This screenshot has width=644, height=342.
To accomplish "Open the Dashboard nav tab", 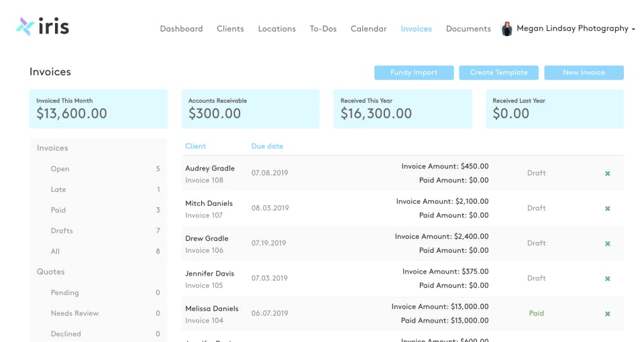I will pyautogui.click(x=181, y=29).
